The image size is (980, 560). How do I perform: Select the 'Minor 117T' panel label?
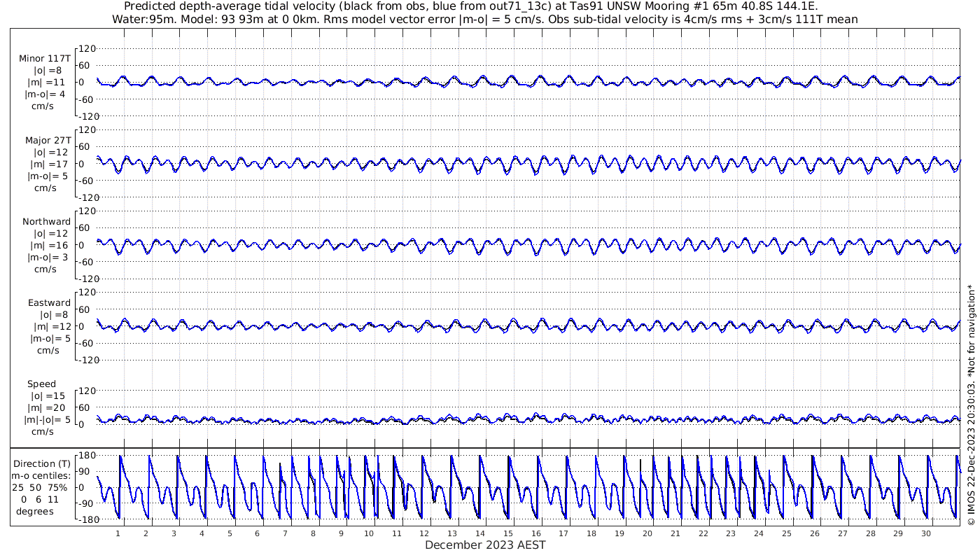pos(45,58)
